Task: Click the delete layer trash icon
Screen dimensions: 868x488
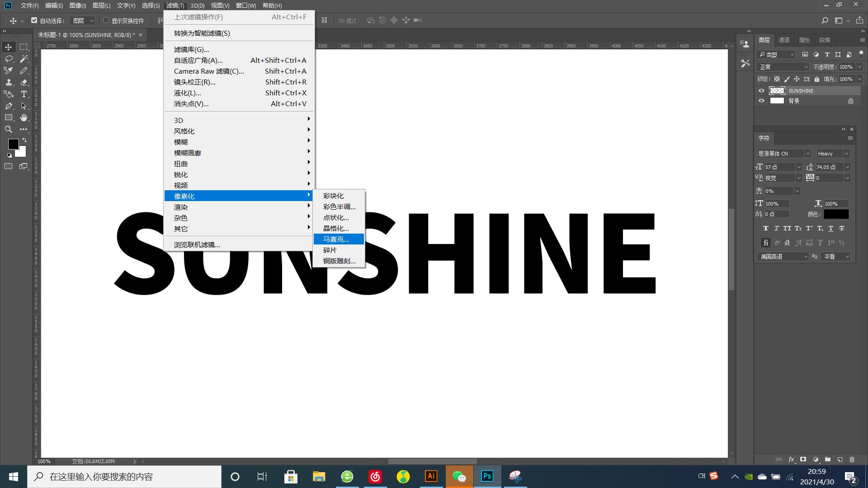Action: (x=852, y=460)
